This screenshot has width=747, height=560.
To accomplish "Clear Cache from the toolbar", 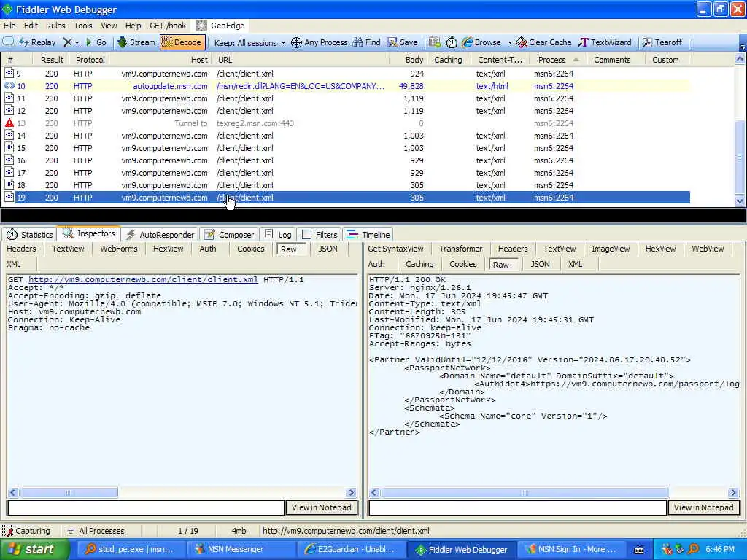I will [x=543, y=42].
